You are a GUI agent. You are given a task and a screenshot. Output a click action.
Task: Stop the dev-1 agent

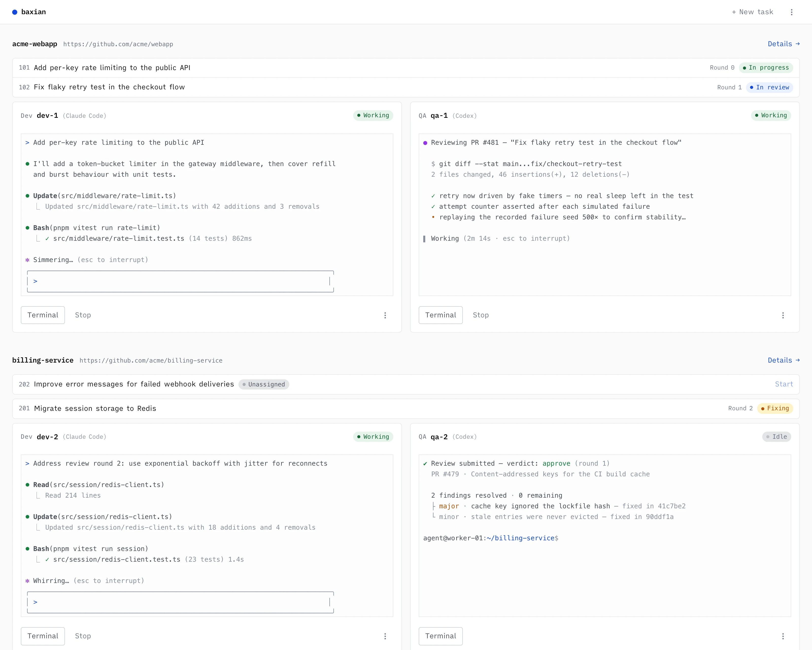[x=83, y=315]
